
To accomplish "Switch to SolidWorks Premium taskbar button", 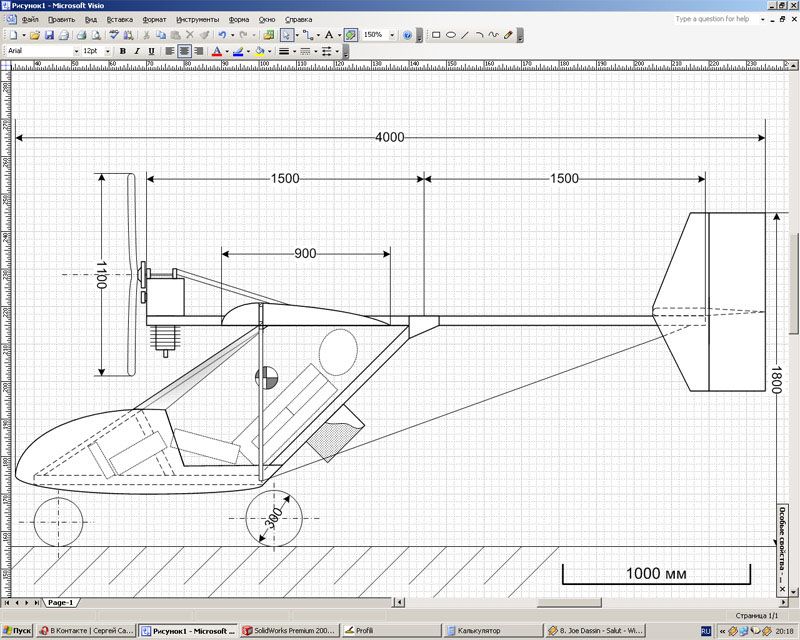I will (289, 631).
